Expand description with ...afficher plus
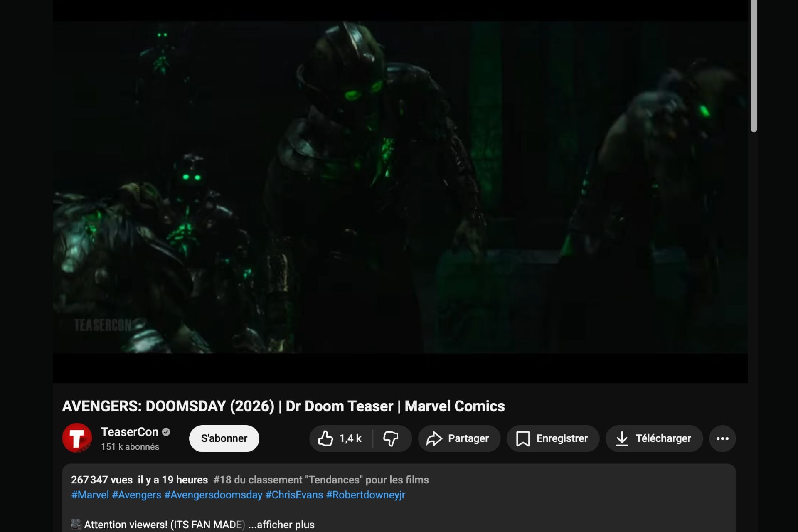Image resolution: width=798 pixels, height=532 pixels. point(281,525)
